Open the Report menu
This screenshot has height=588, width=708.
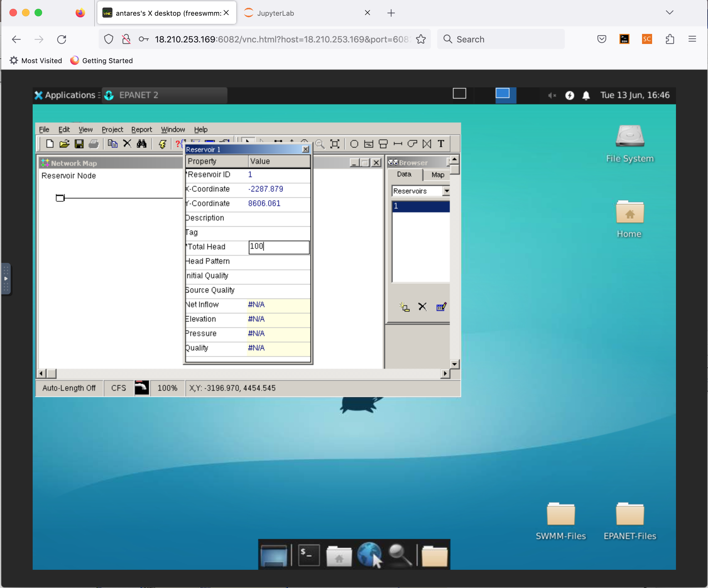coord(142,129)
